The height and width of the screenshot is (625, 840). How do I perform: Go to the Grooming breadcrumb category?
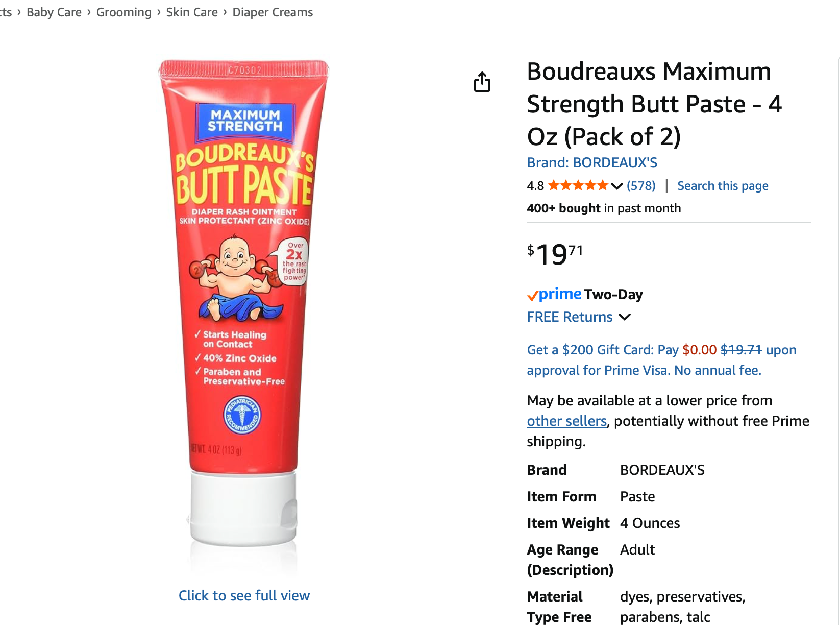124,12
